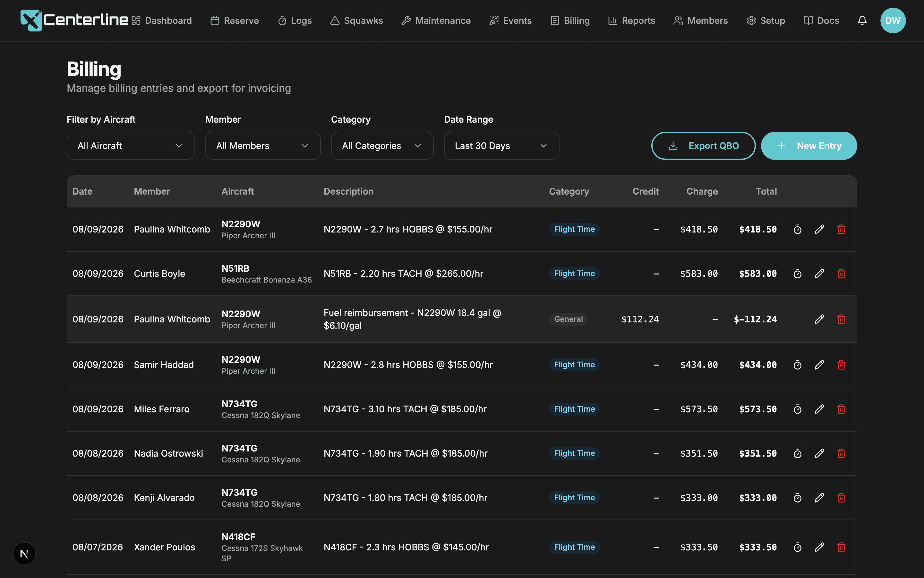Click the Category column header
The height and width of the screenshot is (578, 924).
[x=569, y=191]
